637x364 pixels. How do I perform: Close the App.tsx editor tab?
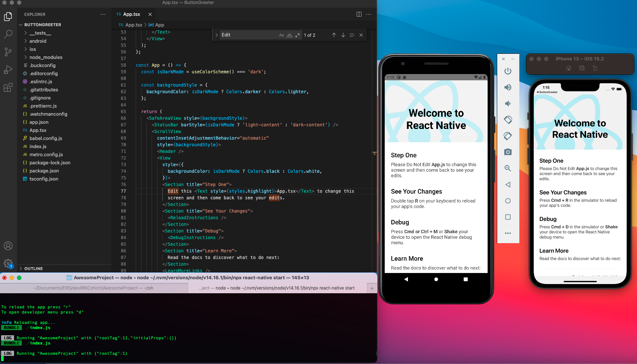150,14
